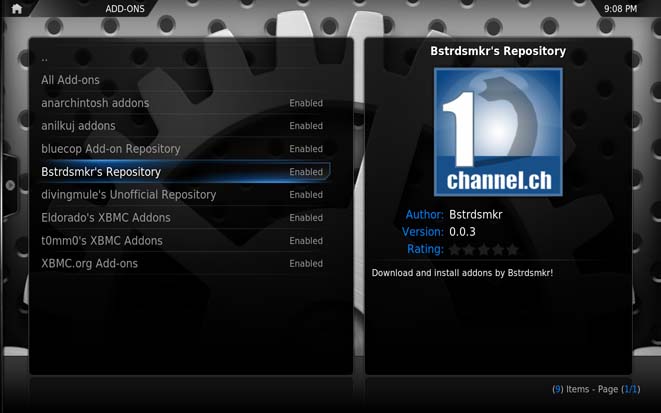Click the ADD-ONS header title

click(125, 8)
